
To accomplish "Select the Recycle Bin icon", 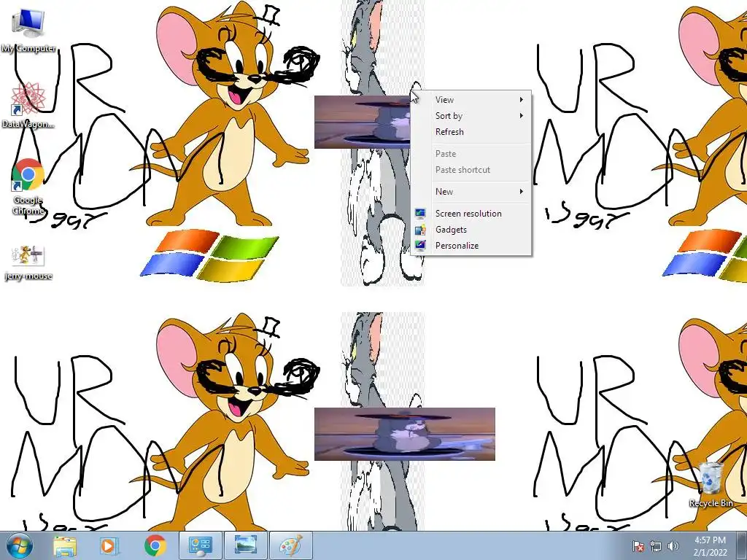I will [x=711, y=484].
